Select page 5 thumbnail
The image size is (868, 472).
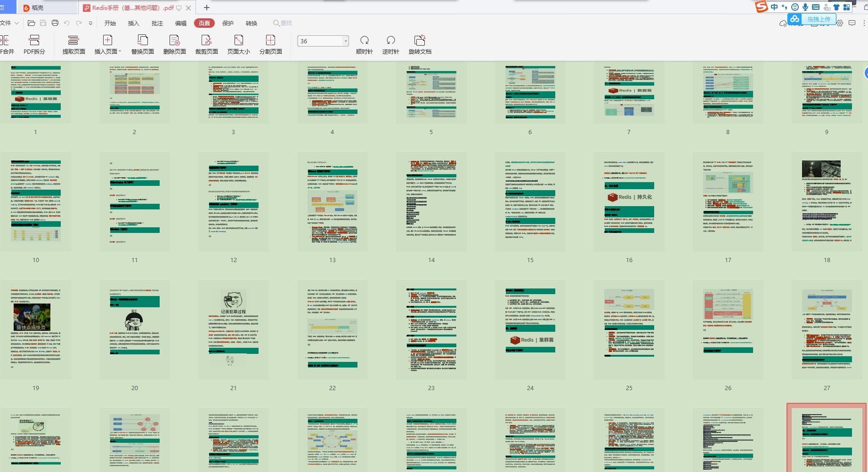tap(431, 92)
